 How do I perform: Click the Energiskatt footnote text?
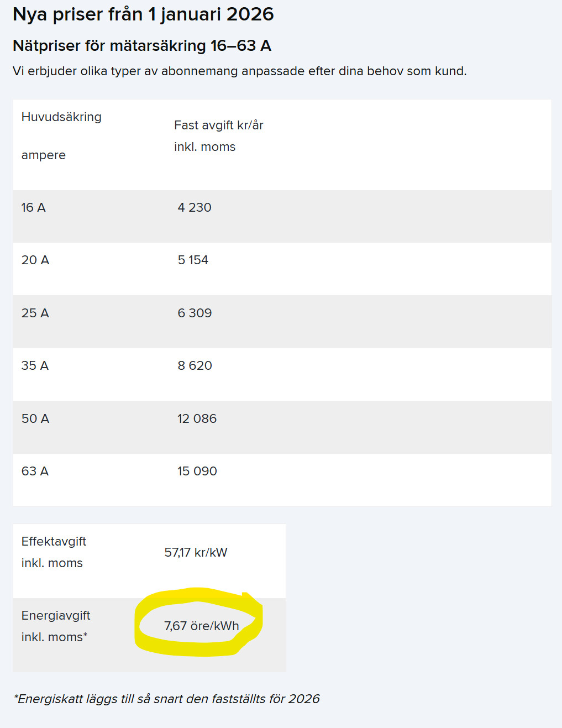pos(166,699)
